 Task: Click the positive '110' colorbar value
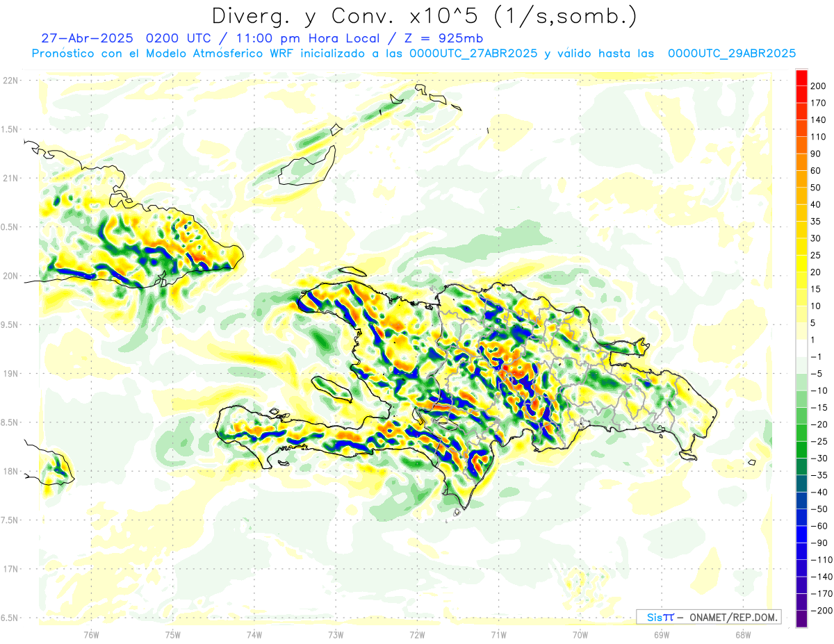819,137
